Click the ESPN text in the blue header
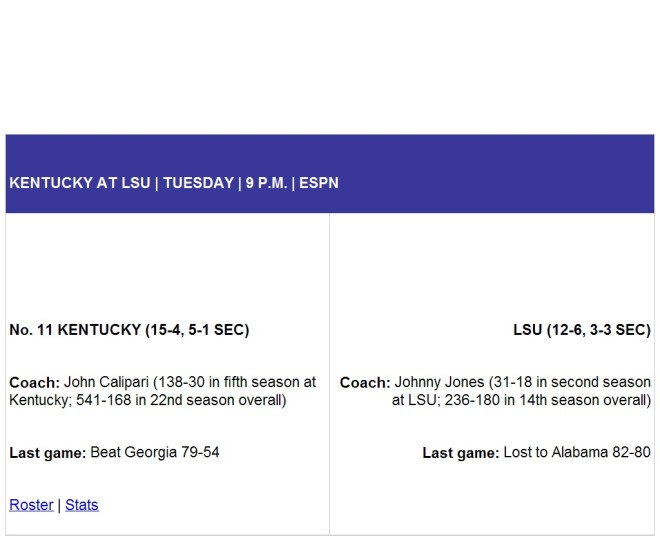This screenshot has width=660, height=541. 319,183
